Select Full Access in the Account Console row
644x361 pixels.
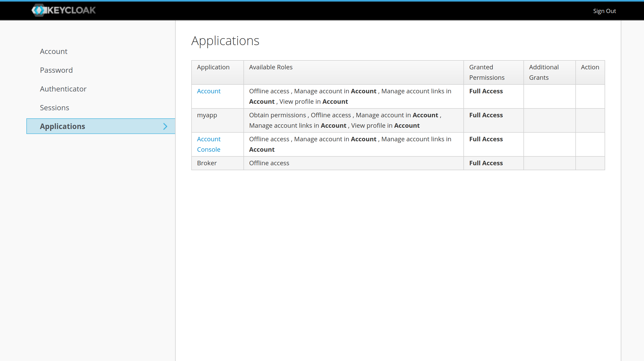(x=486, y=139)
